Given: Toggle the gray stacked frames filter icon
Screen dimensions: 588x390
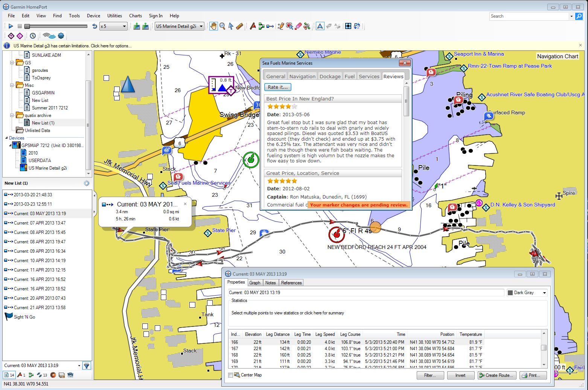Looking at the screenshot, I should (62, 375).
